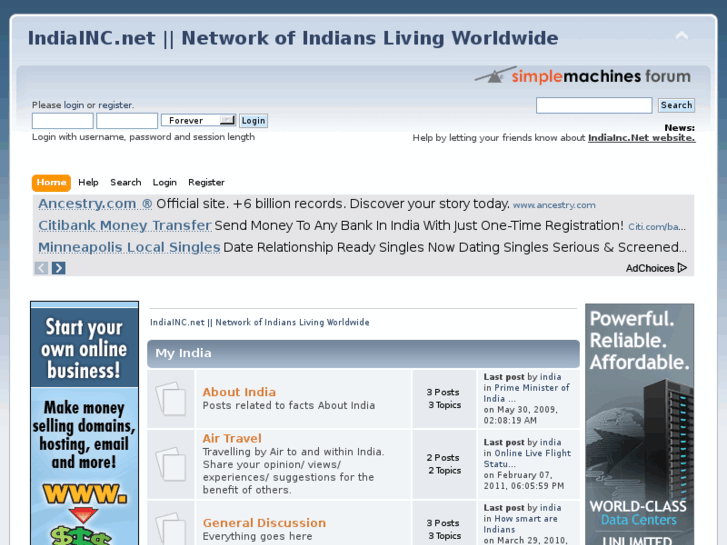Click the AdChoices label

pyautogui.click(x=650, y=268)
